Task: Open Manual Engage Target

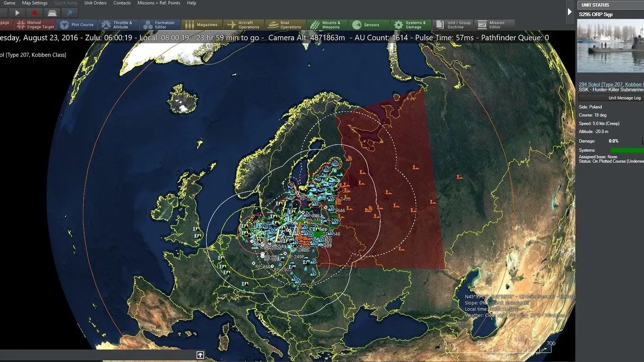Action: 35,25
